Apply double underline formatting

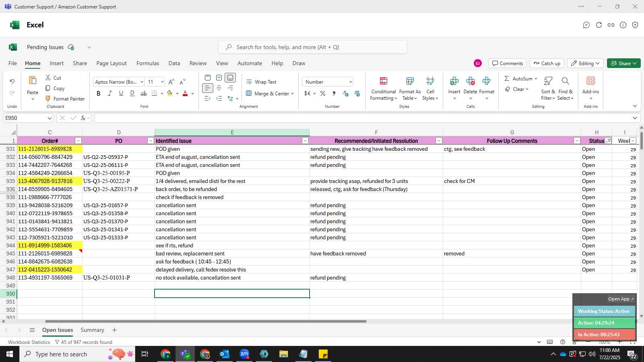(132, 93)
